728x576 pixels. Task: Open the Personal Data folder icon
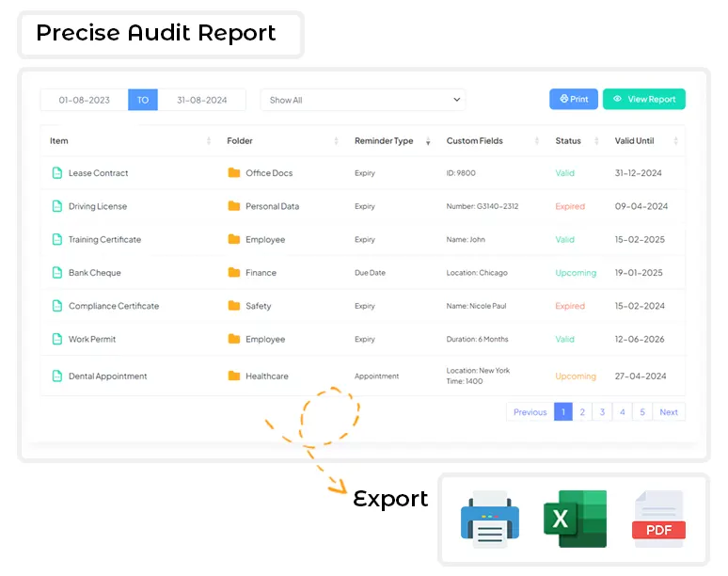[x=234, y=206]
